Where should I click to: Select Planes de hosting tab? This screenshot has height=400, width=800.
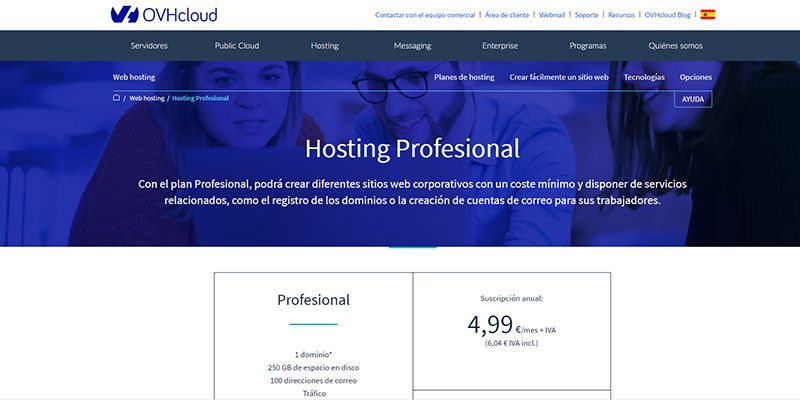coord(464,77)
